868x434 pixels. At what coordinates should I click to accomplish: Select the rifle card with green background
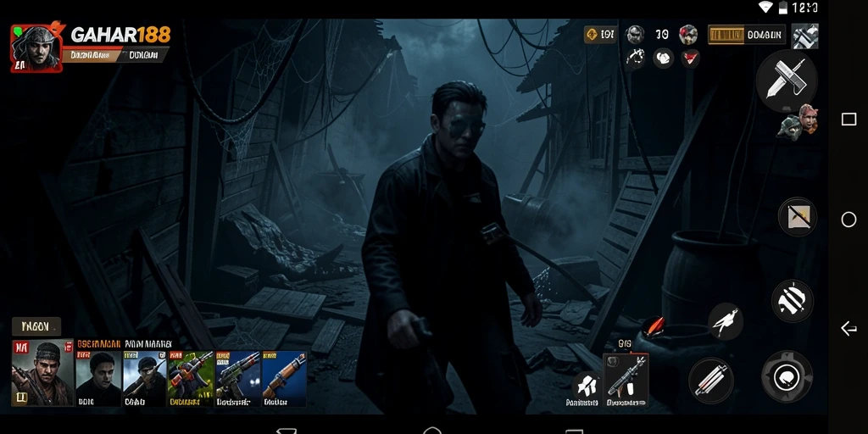pyautogui.click(x=191, y=379)
